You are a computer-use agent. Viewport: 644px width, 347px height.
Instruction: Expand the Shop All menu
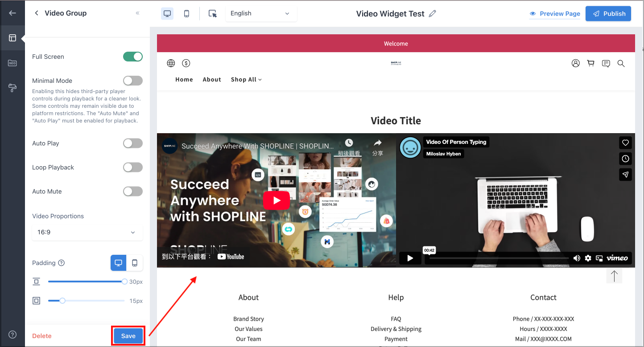(246, 79)
